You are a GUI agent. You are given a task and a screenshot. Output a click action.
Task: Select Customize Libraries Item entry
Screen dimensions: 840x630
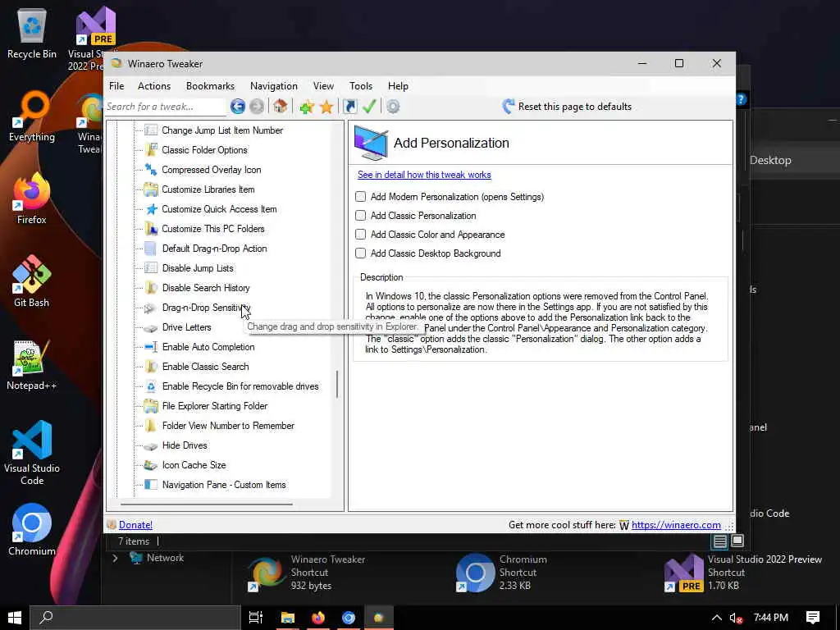pyautogui.click(x=208, y=189)
